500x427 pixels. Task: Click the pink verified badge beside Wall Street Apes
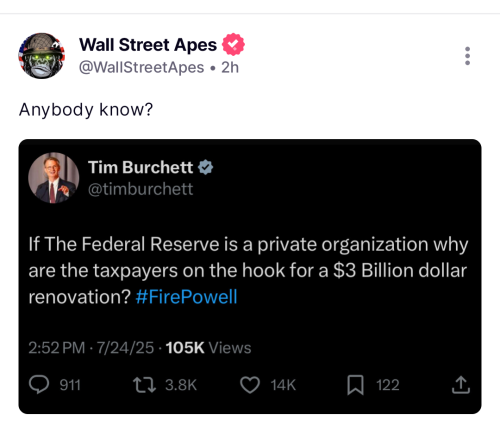coord(233,44)
